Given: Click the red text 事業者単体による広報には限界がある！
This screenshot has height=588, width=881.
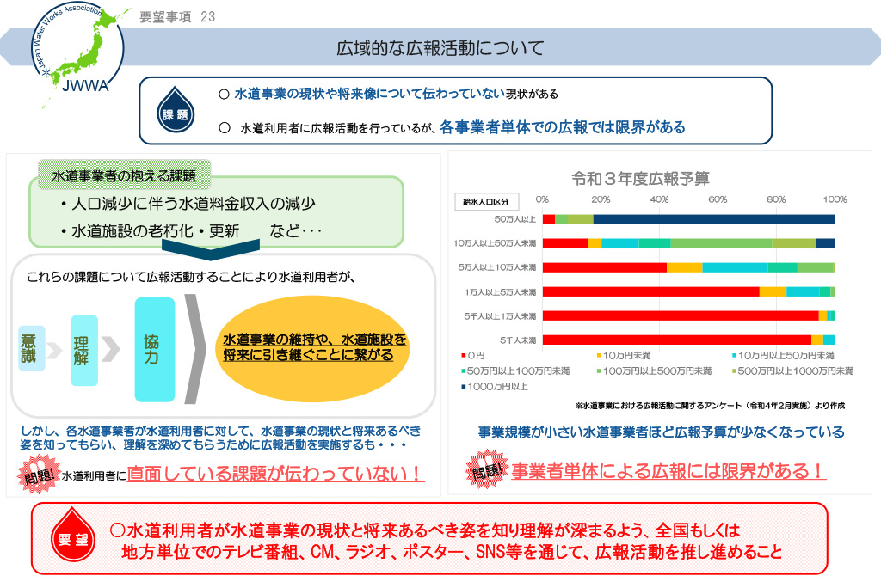Looking at the screenshot, I should click(668, 470).
